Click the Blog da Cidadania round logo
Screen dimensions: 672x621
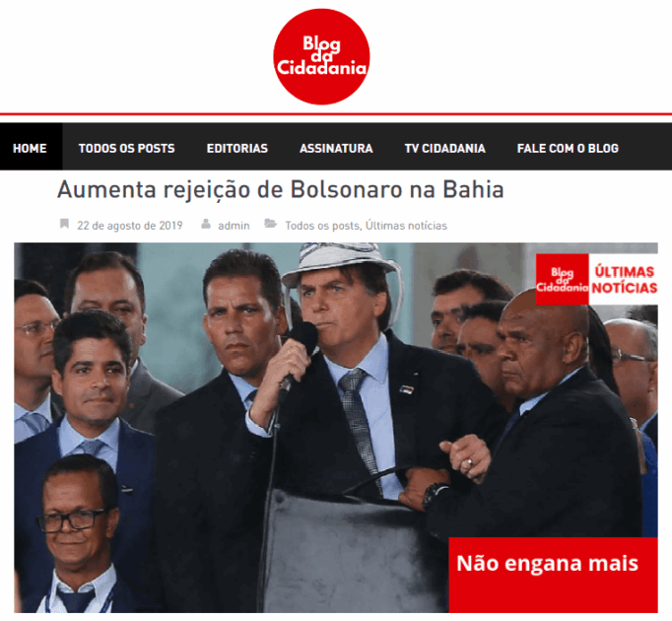(321, 56)
